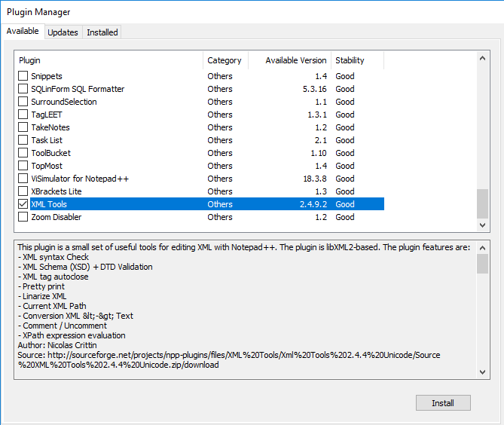The image size is (504, 425).
Task: Click plugin list scroll up arrow
Action: [482, 58]
